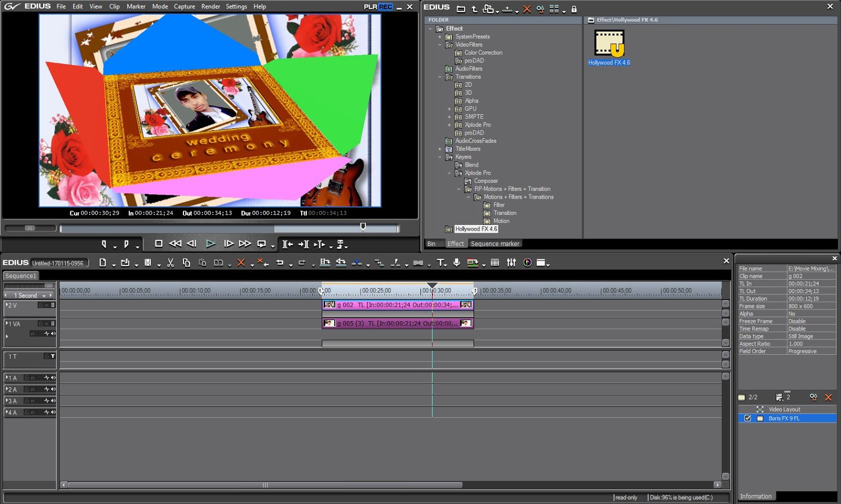The height and width of the screenshot is (504, 841).
Task: Open the File menu
Action: 61,6
